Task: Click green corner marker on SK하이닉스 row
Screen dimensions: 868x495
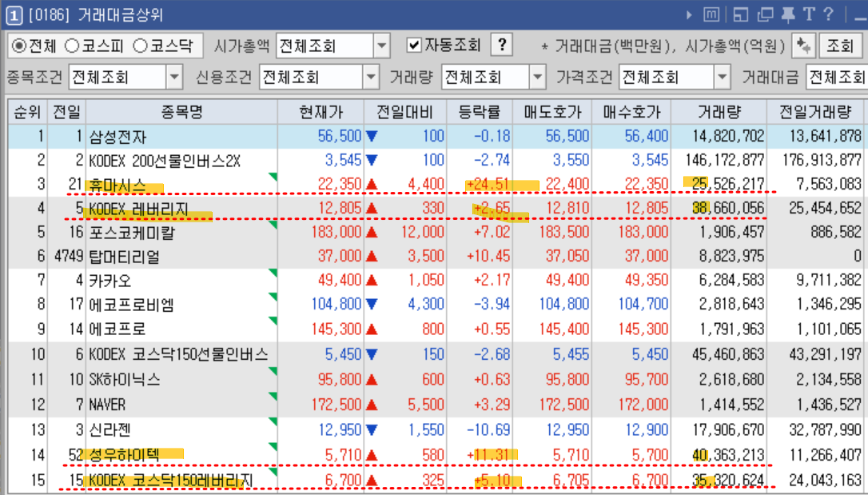Action: (x=273, y=372)
